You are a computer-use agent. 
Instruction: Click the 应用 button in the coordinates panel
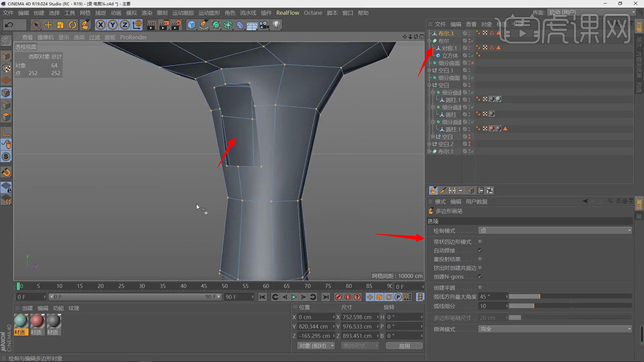[404, 346]
